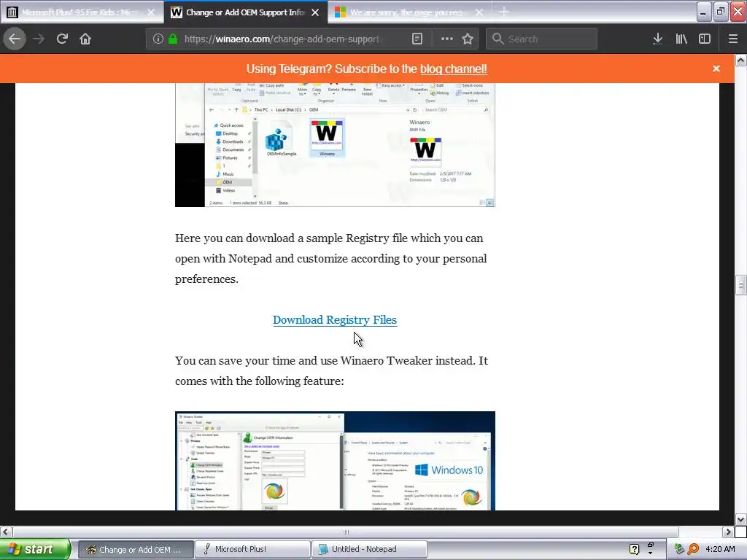This screenshot has width=747, height=560.
Task: Click the vertical scrollbar down arrow
Action: point(741,519)
